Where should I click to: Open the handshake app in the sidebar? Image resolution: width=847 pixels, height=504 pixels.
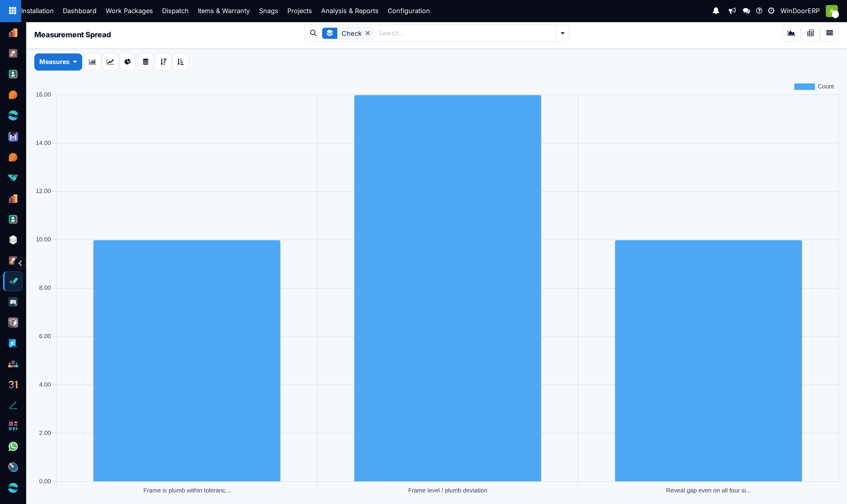coord(13,178)
